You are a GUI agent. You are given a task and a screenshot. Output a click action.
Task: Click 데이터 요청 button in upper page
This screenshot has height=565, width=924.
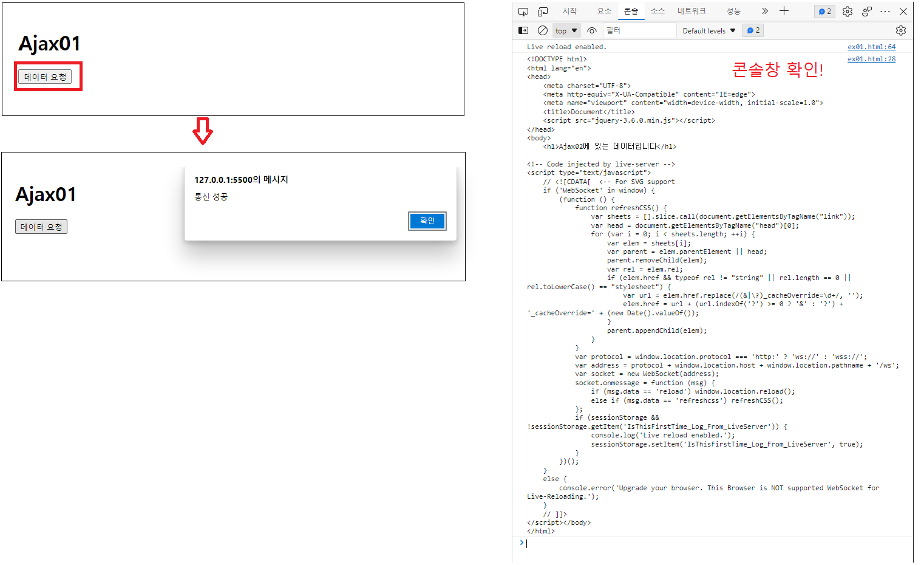[45, 77]
